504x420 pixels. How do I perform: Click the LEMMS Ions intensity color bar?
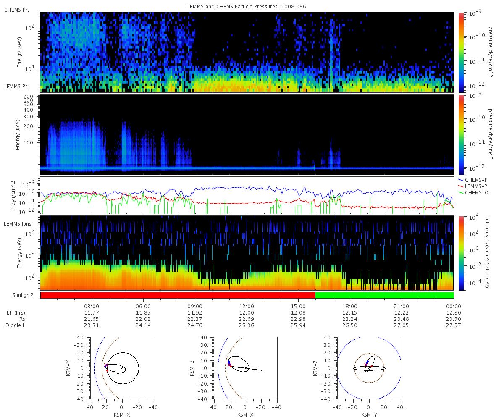[460, 253]
